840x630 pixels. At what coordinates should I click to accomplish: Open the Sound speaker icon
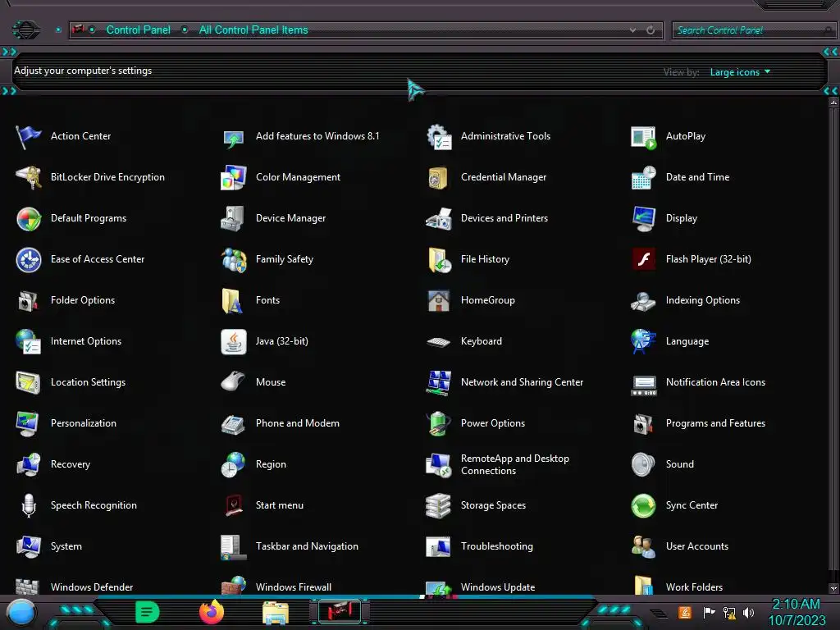[x=643, y=464]
